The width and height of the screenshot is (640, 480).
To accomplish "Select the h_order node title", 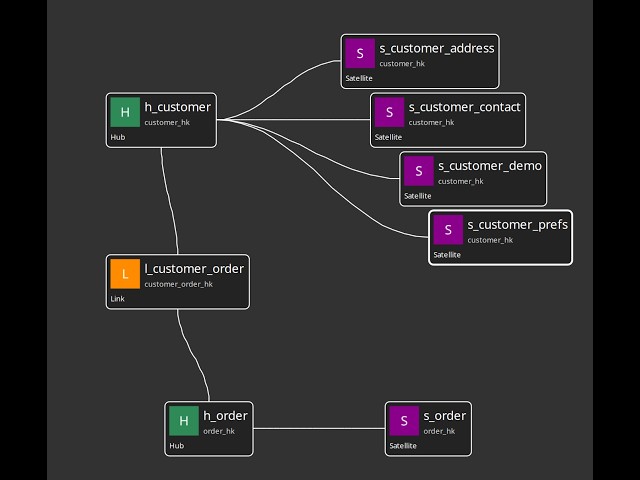I will (225, 416).
